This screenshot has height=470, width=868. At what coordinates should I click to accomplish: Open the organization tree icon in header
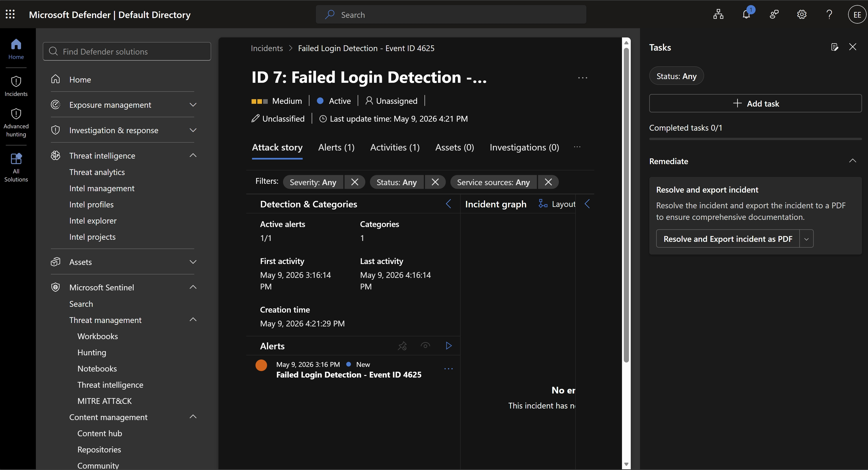pyautogui.click(x=718, y=15)
